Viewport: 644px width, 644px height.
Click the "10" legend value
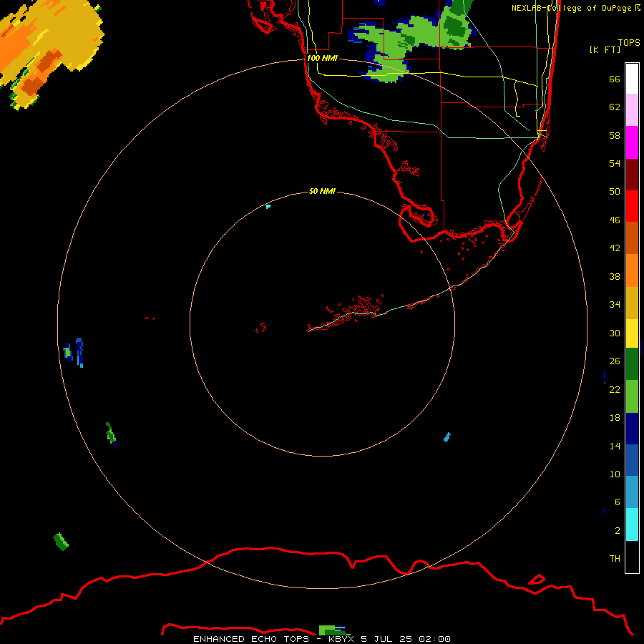615,474
